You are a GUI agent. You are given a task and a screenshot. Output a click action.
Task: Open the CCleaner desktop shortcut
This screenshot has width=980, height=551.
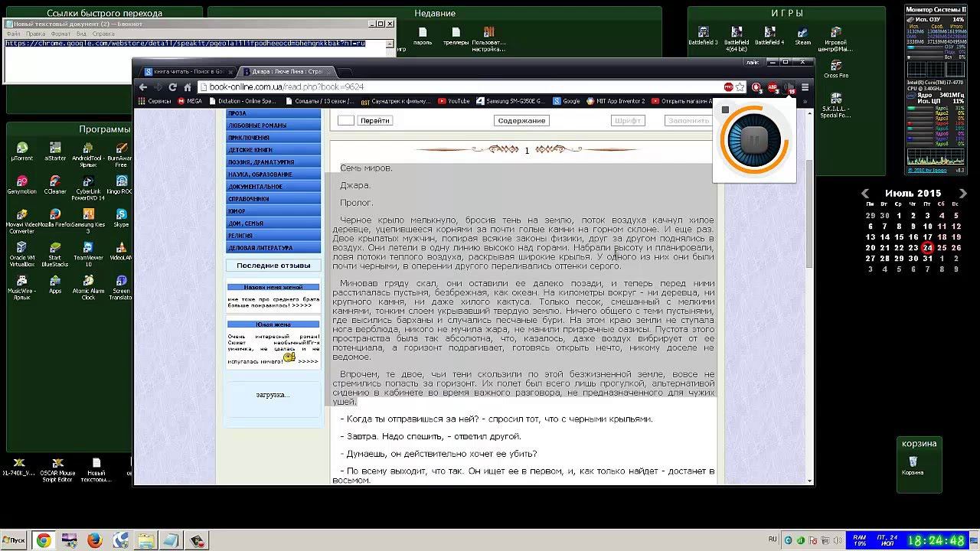pyautogui.click(x=55, y=185)
